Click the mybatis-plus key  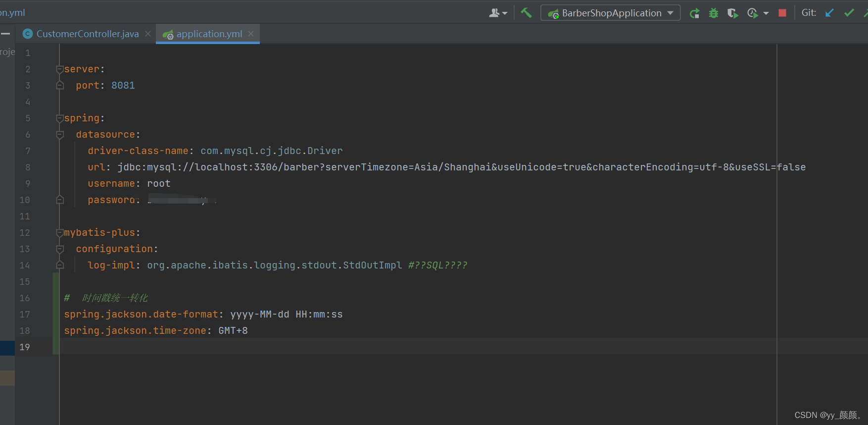99,232
